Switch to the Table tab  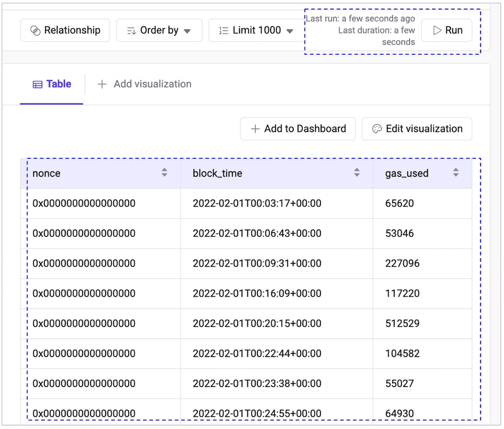pyautogui.click(x=52, y=84)
